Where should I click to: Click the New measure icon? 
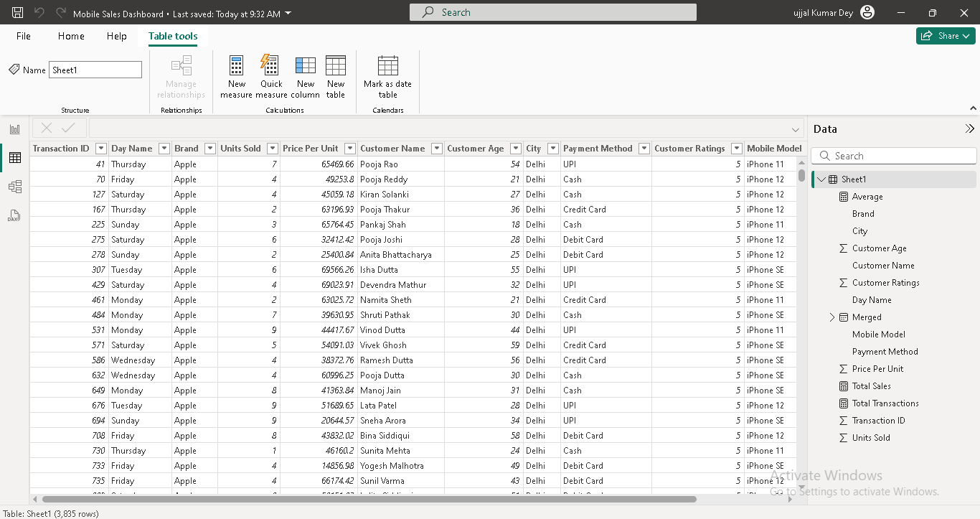click(236, 66)
